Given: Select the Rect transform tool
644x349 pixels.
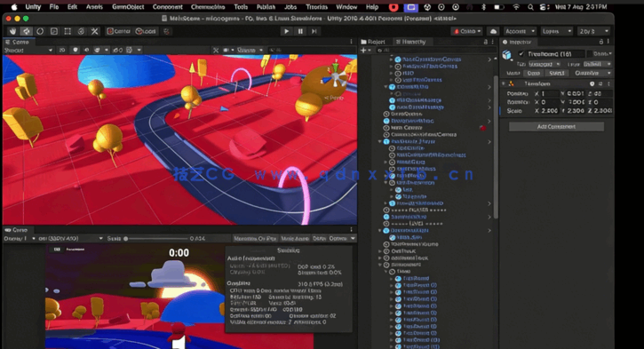Looking at the screenshot, I should [68, 31].
